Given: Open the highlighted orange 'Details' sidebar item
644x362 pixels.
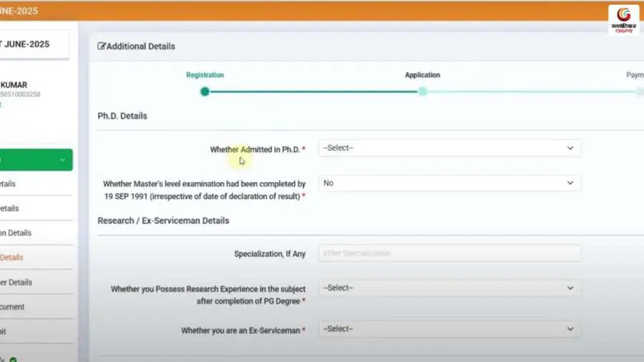Looking at the screenshot, I should click(11, 258).
